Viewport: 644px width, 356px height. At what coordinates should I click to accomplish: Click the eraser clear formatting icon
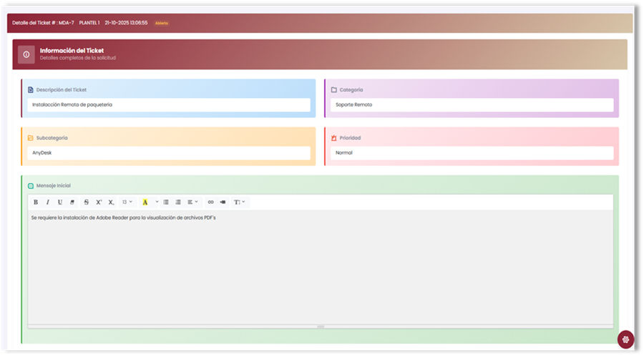[72, 202]
